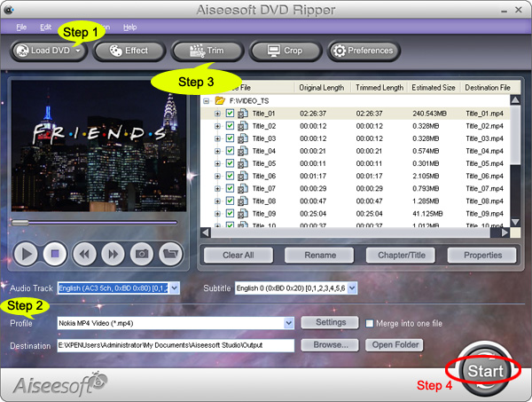Open the Edit menu

coord(45,28)
